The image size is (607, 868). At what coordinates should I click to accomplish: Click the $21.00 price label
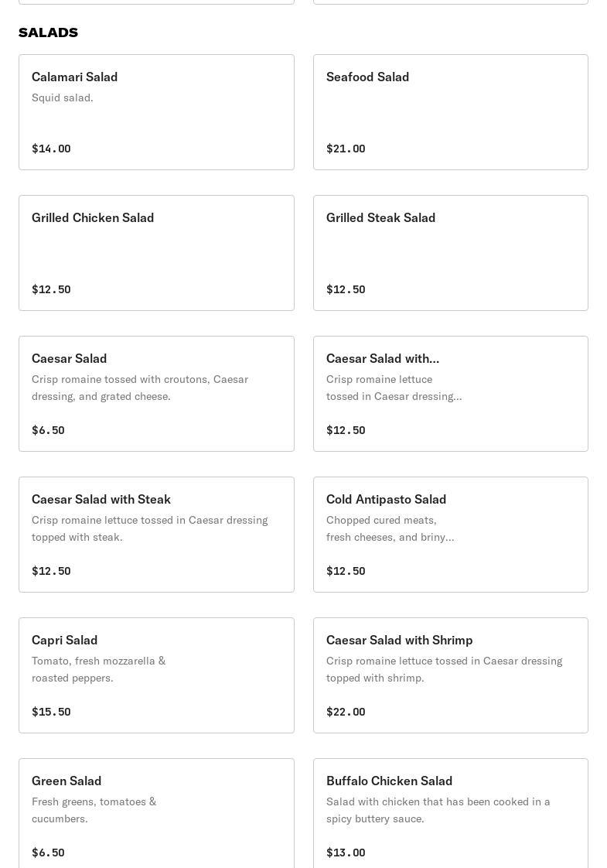tap(346, 149)
